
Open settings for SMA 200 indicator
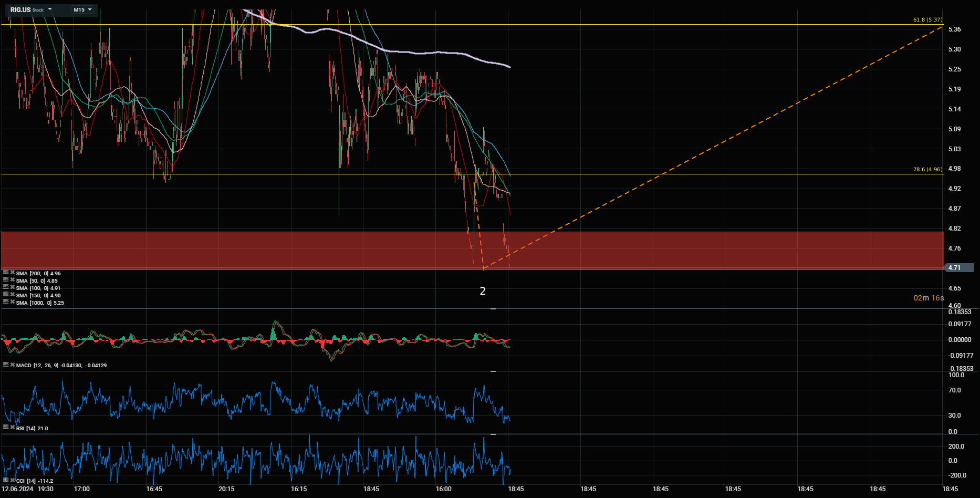point(6,273)
